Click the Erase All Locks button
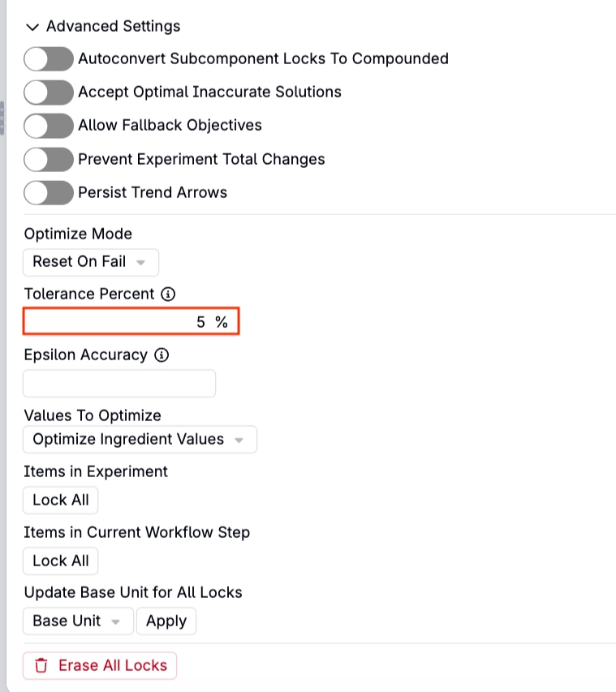 tap(100, 666)
